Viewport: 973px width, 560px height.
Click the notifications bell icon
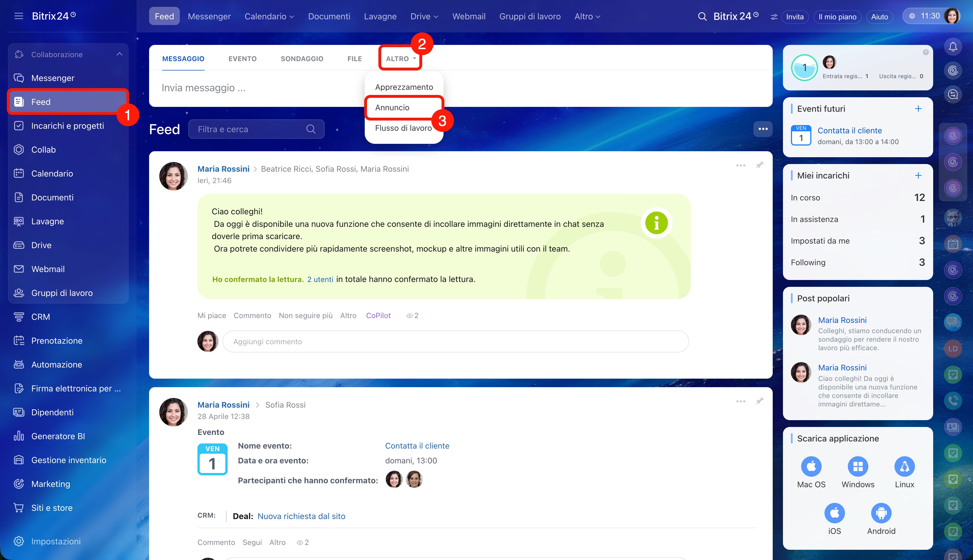[x=953, y=47]
